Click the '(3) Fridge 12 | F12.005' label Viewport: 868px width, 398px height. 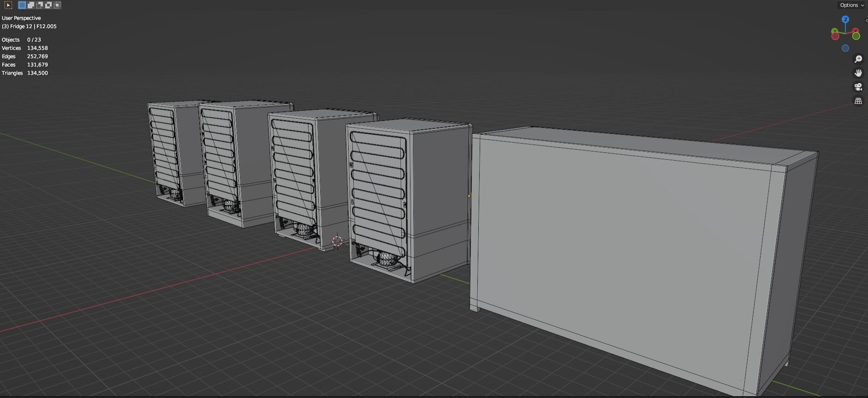coord(29,26)
